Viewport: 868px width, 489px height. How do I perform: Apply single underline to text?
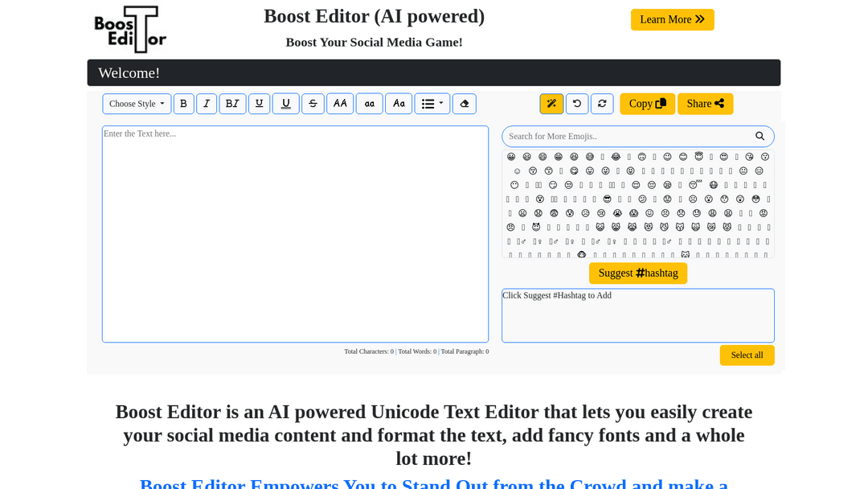(x=259, y=104)
